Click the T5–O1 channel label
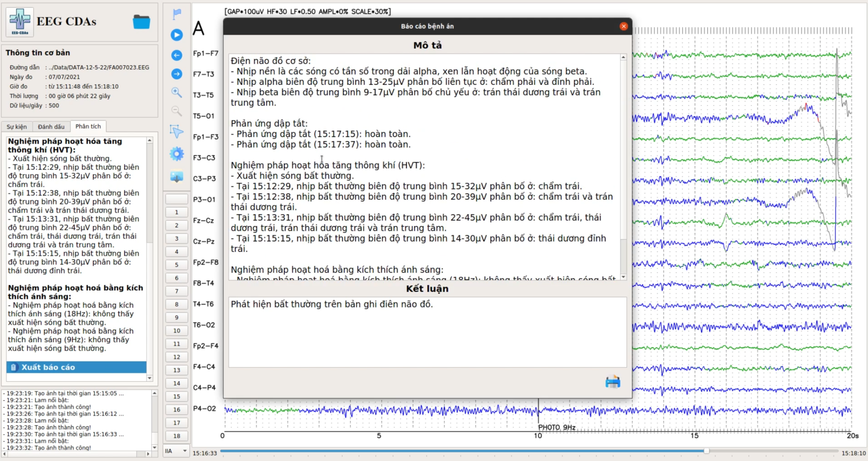The image size is (868, 461). coord(203,116)
